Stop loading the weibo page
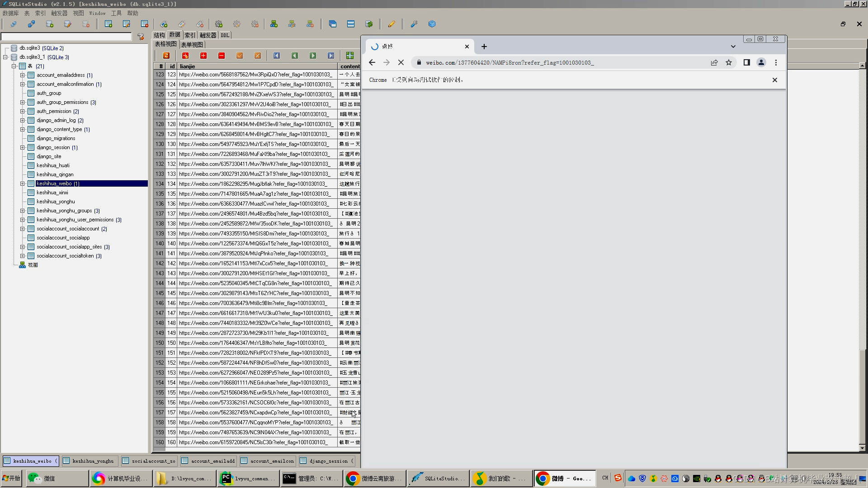This screenshot has height=488, width=868. (x=401, y=62)
